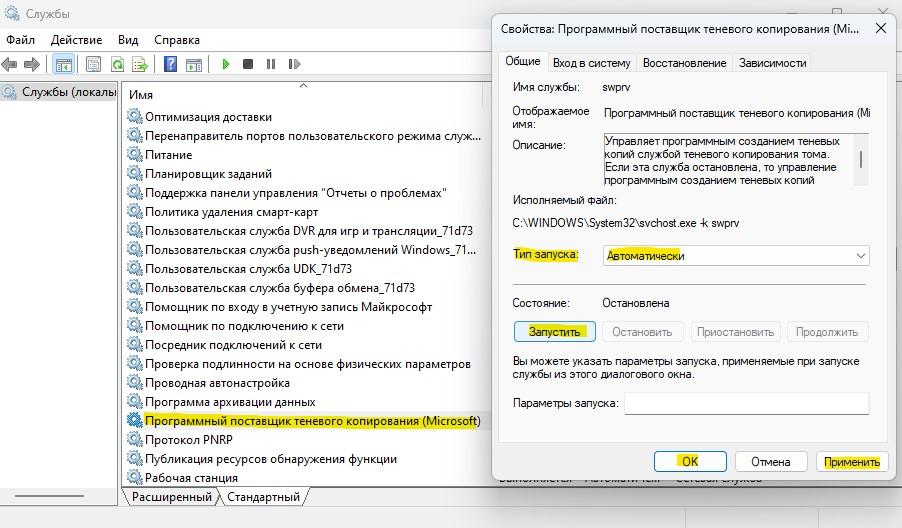902x528 pixels.
Task: Open the Действие menu
Action: tap(76, 40)
